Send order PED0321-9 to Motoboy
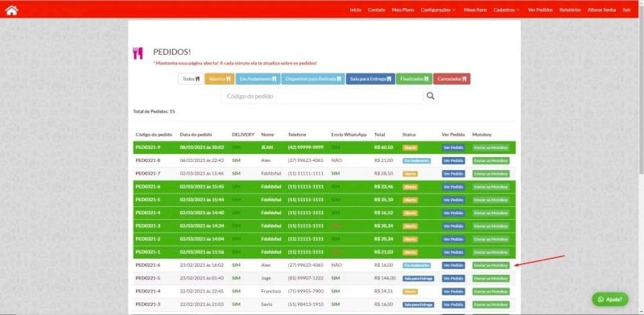Screen dimensions: 644x315 (x=491, y=147)
